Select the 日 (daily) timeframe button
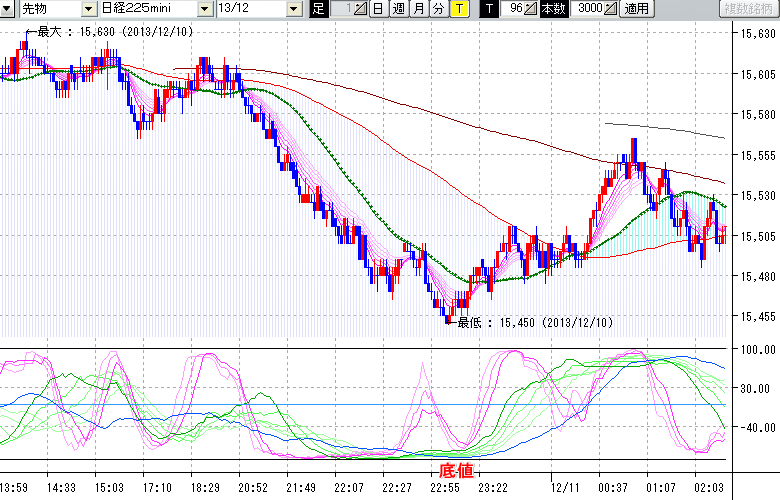Screen dimensions: 780x500 (x=377, y=9)
